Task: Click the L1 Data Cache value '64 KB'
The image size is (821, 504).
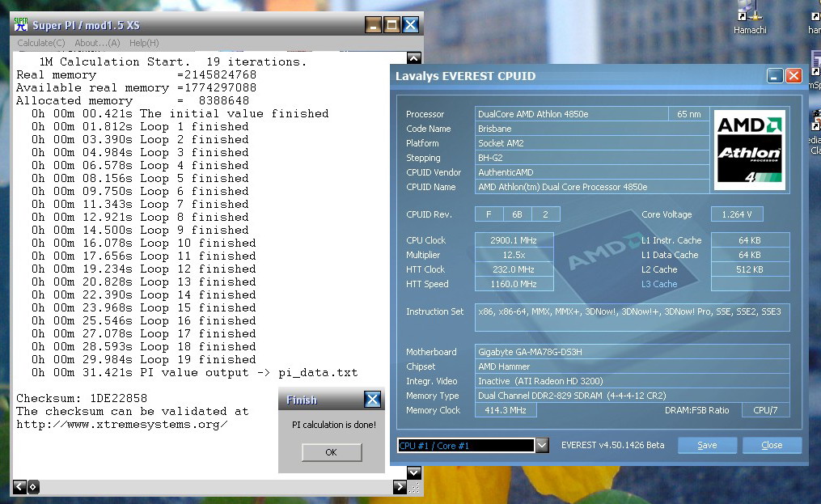Action: [x=750, y=255]
